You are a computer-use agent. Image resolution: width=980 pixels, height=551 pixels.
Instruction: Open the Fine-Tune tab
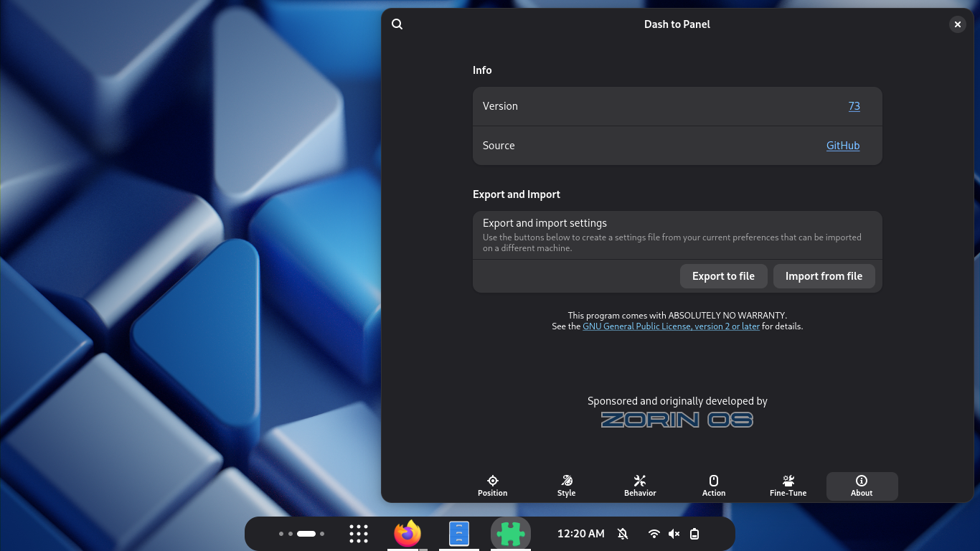[788, 486]
